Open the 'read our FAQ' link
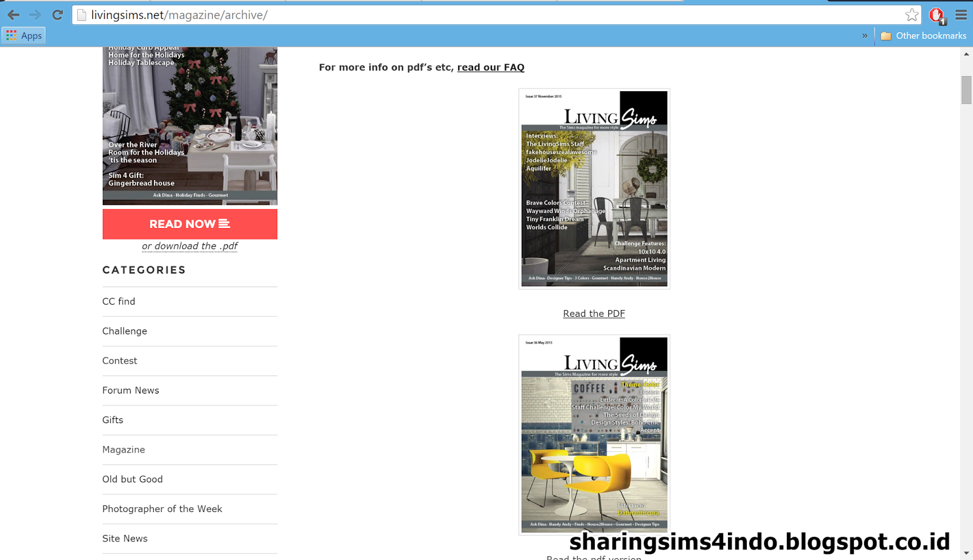973x560 pixels. [491, 67]
